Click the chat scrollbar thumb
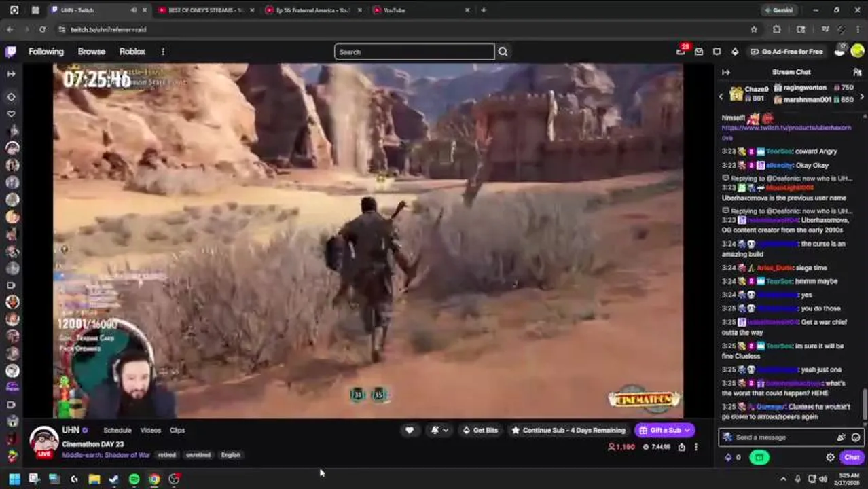The width and height of the screenshot is (868, 489). tap(865, 405)
